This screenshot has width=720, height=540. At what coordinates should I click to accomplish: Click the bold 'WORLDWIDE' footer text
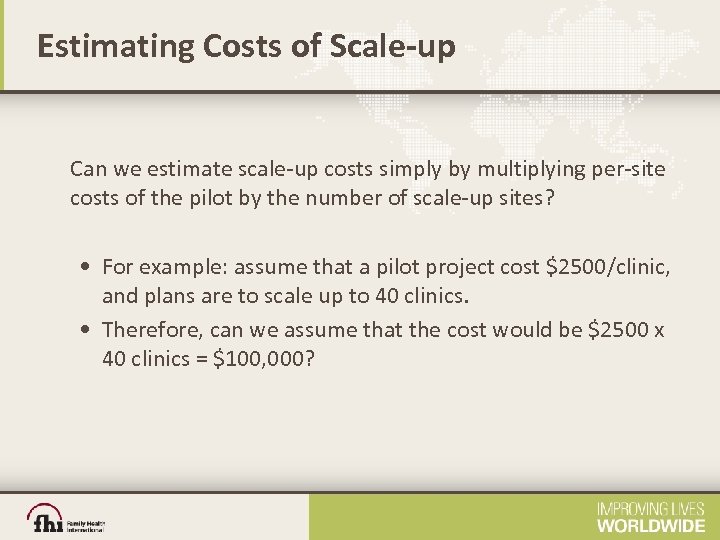coord(651,525)
